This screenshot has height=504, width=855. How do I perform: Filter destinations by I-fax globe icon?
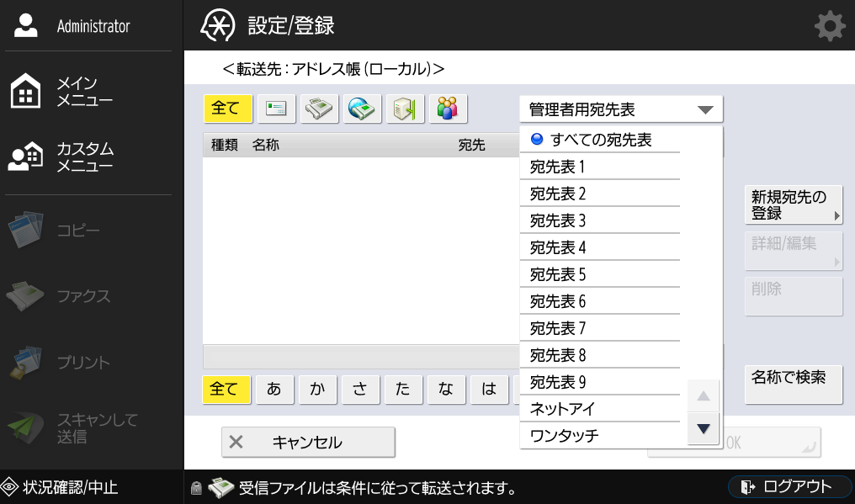click(362, 109)
